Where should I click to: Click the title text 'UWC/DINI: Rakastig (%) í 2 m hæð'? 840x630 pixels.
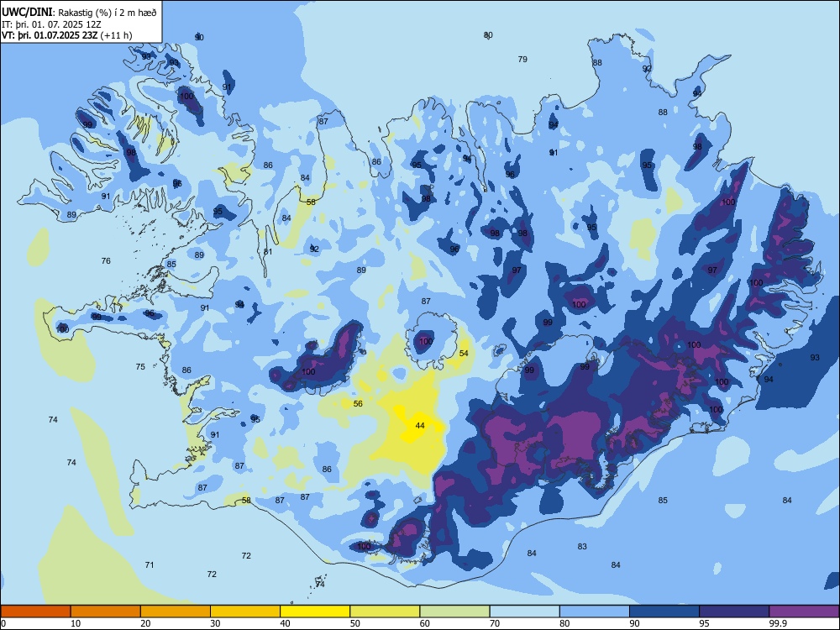79,13
